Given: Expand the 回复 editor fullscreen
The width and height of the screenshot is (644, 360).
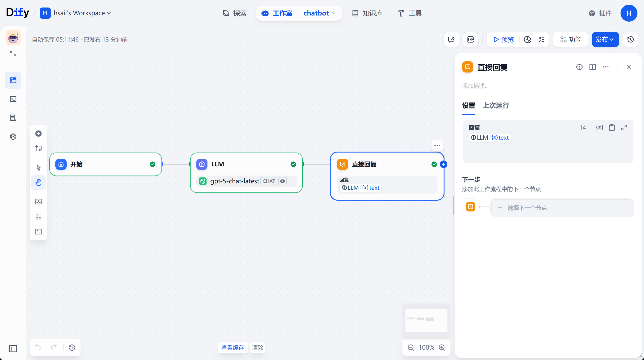Looking at the screenshot, I should coord(624,127).
